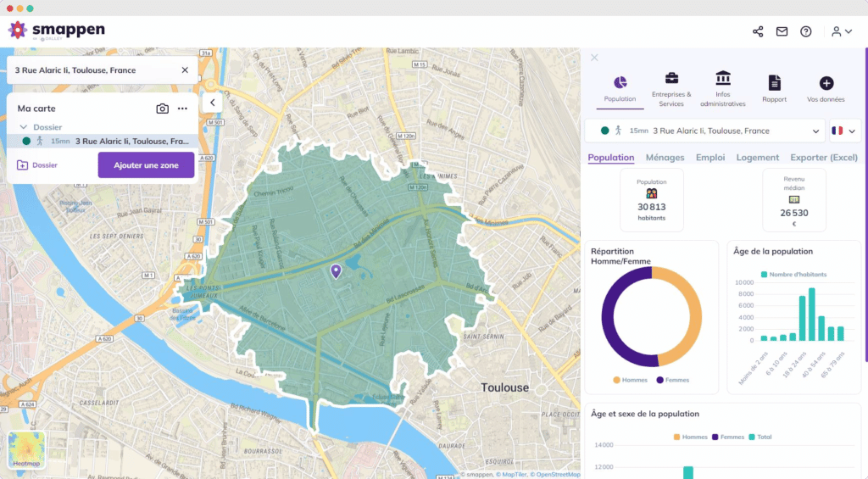868x479 pixels.
Task: Open the mail envelope icon
Action: pyautogui.click(x=782, y=31)
